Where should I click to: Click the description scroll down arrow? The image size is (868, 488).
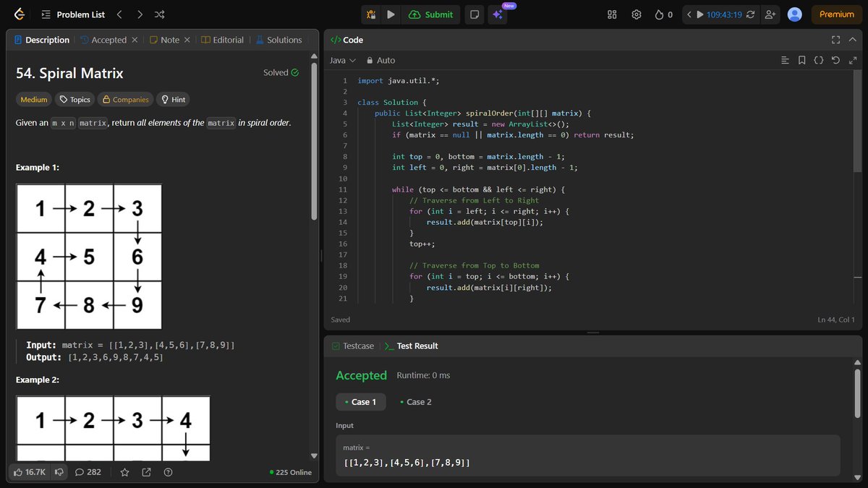click(x=314, y=455)
